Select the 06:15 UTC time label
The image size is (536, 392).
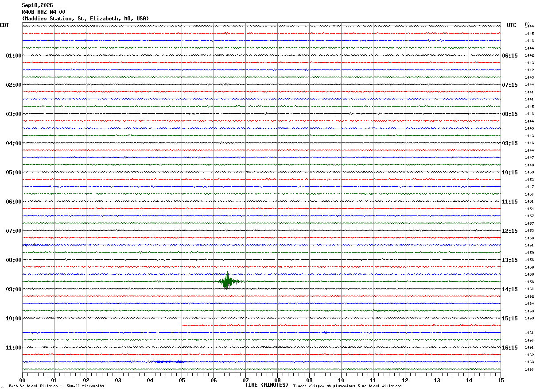click(509, 56)
